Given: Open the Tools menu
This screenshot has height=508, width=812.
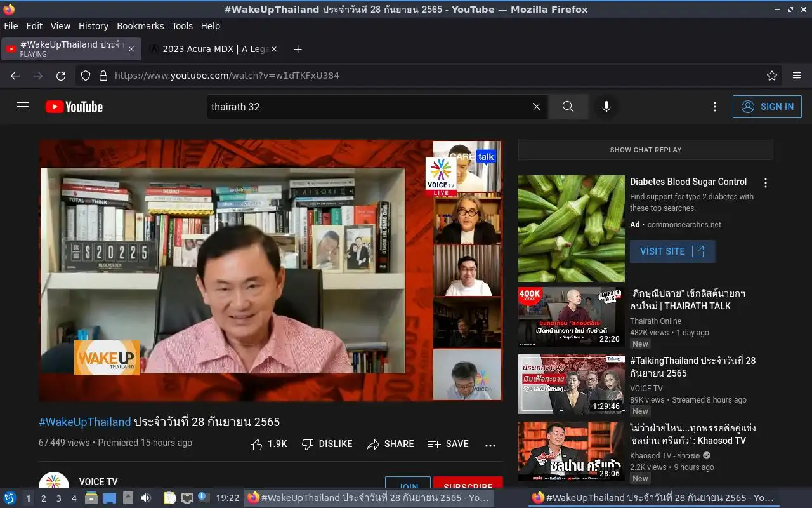Looking at the screenshot, I should click(182, 26).
